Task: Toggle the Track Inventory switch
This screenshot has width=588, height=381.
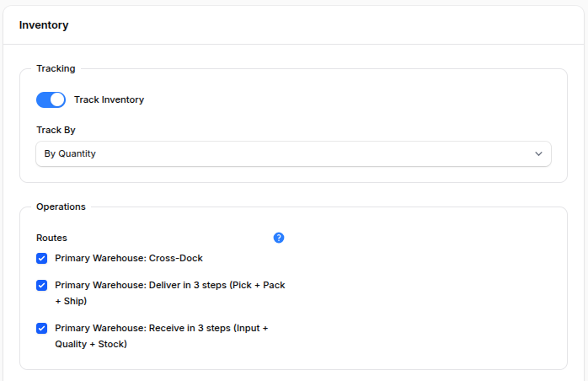Action: click(51, 99)
